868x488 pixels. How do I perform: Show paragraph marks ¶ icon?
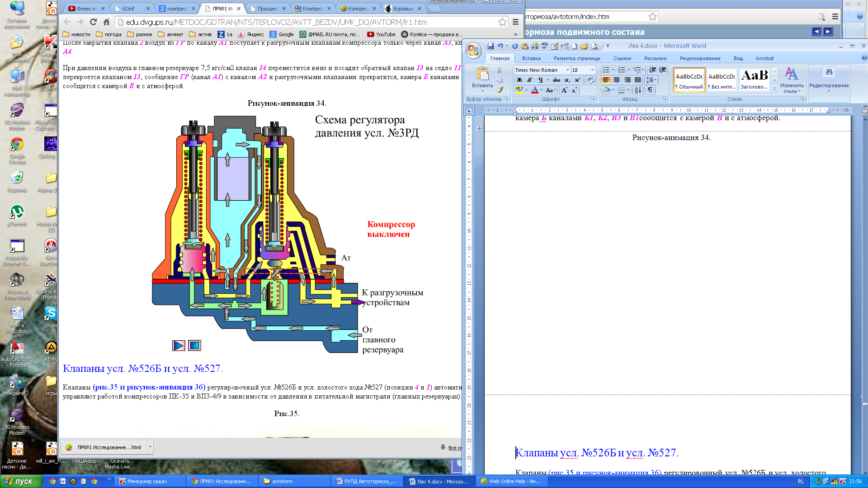(x=650, y=90)
